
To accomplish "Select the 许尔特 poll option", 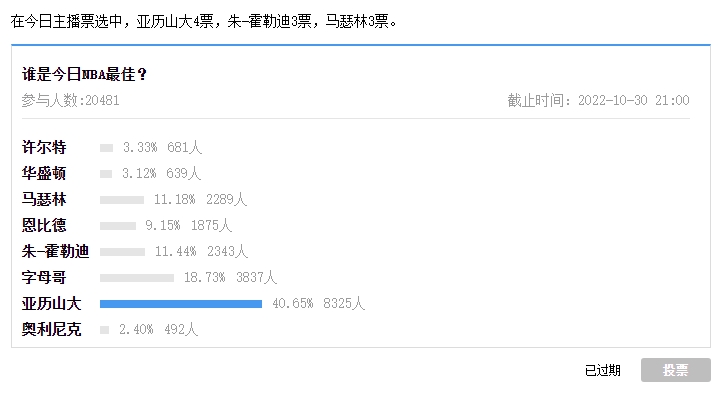I will coord(44,147).
